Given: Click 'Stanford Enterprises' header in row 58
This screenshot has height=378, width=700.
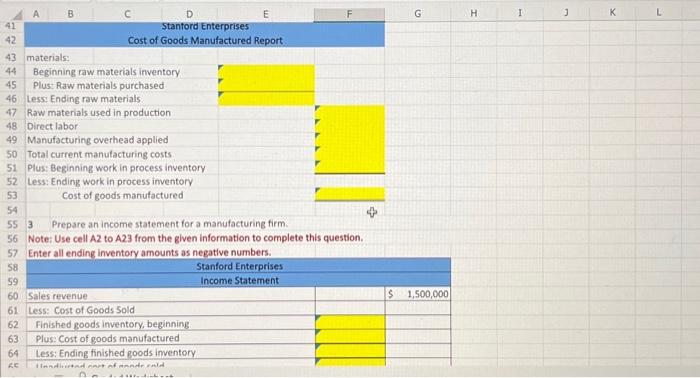Looking at the screenshot, I should 240,266.
